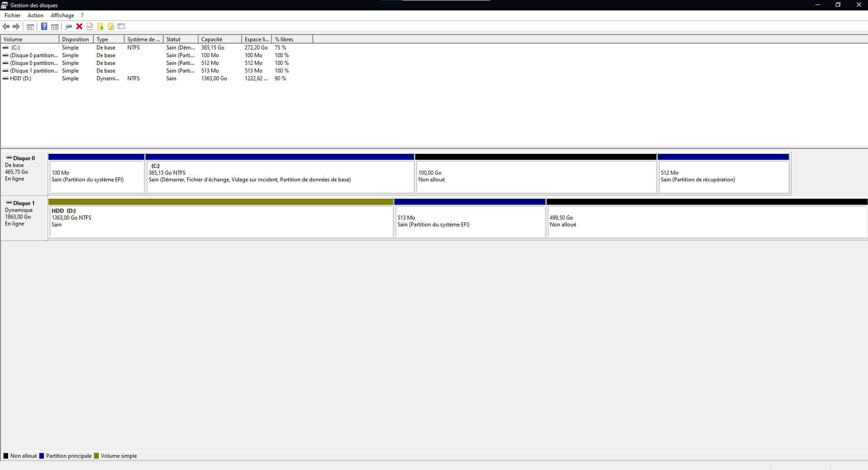The height and width of the screenshot is (470, 868).
Task: Click the Dynami... type cell for HDD (D:)
Action: (108, 78)
